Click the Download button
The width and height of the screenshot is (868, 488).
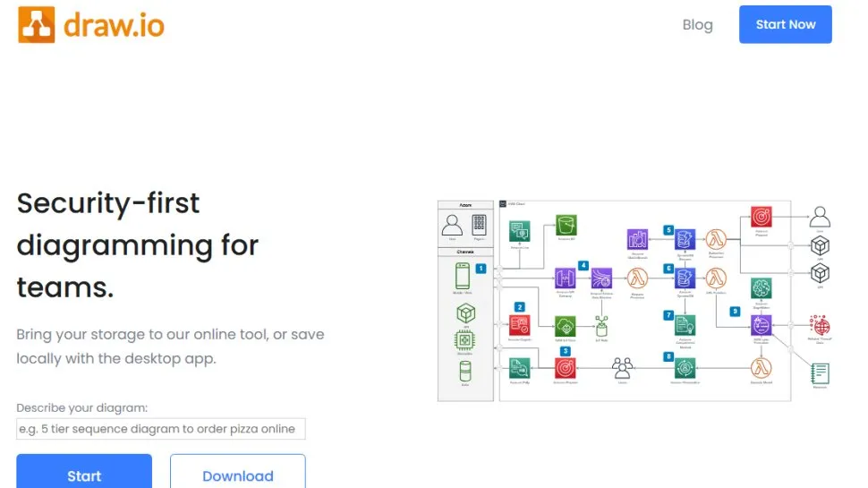237,471
